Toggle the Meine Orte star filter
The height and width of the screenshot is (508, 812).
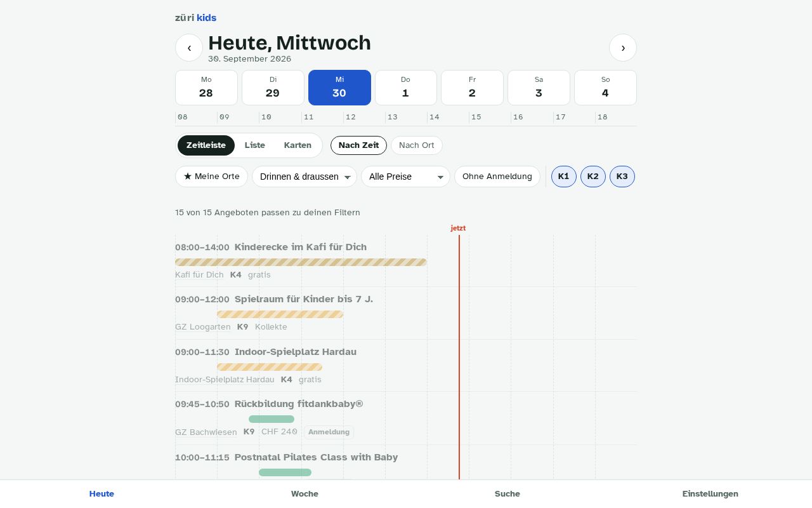pos(211,177)
